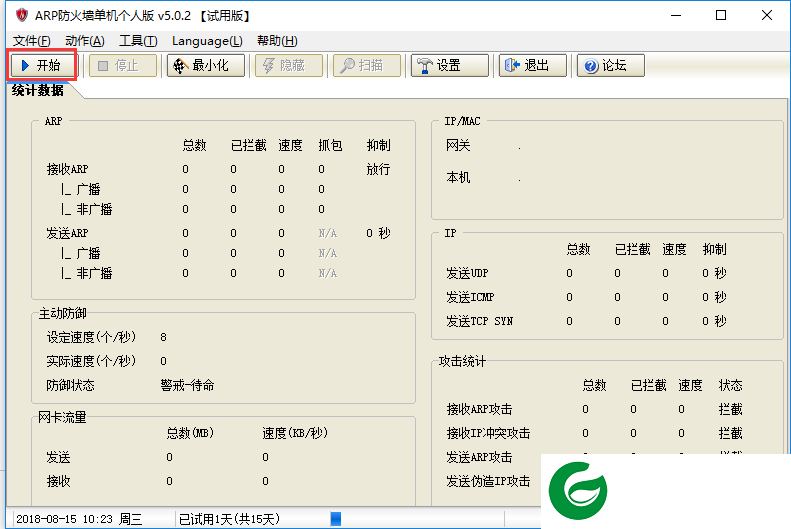Click the 接收 row in 网卡流量 group

(x=59, y=481)
